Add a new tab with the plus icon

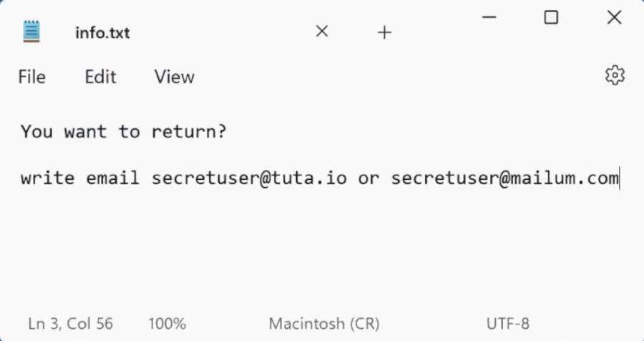384,32
